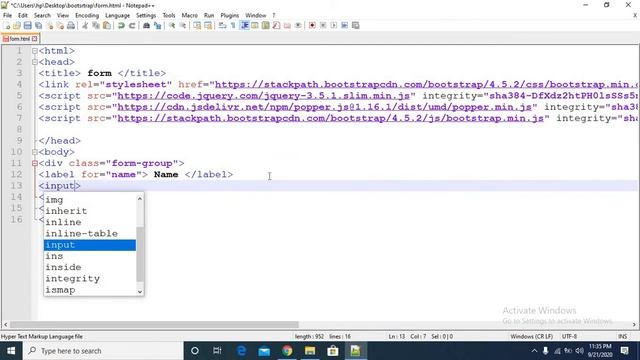The width and height of the screenshot is (640, 360).
Task: Click the Close All toolbar icon
Action: (x=60, y=25)
